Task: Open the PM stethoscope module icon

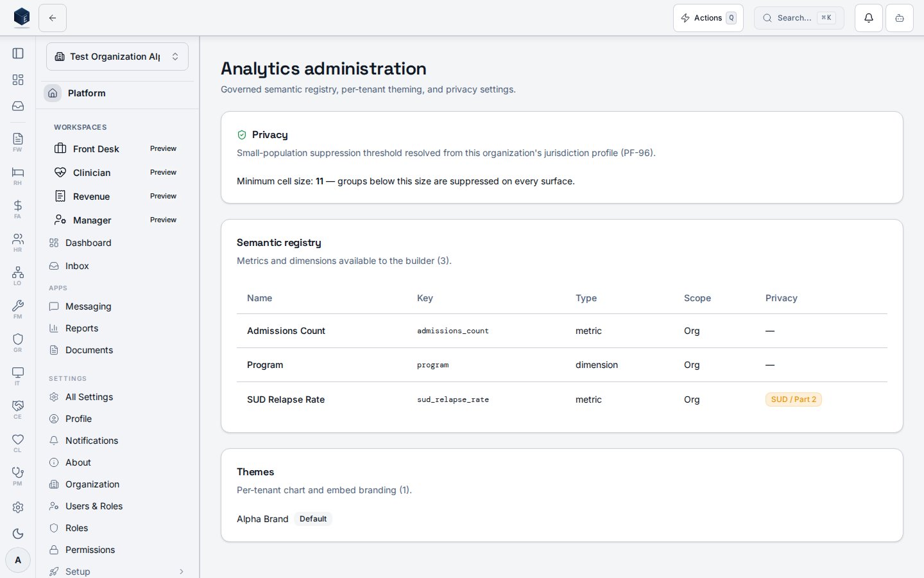Action: [x=18, y=476]
